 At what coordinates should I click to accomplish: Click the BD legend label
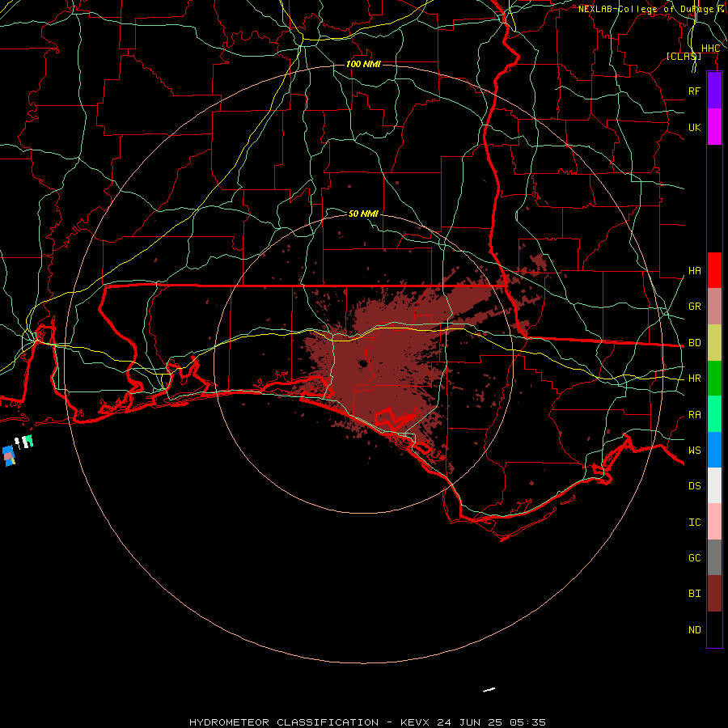point(694,343)
